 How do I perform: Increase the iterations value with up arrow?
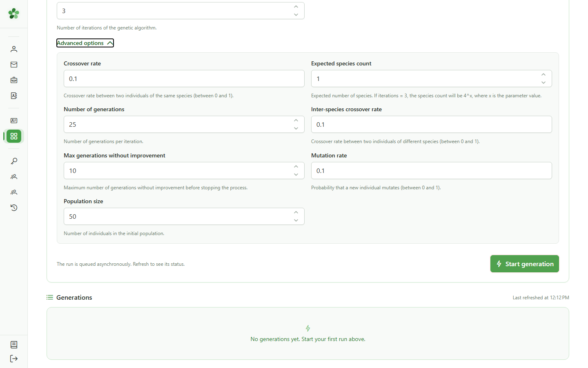click(296, 7)
